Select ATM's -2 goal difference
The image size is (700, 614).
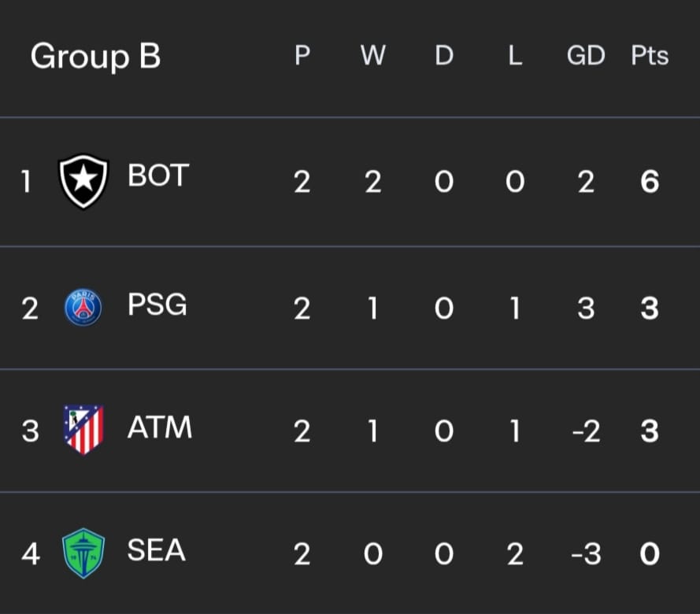[586, 431]
